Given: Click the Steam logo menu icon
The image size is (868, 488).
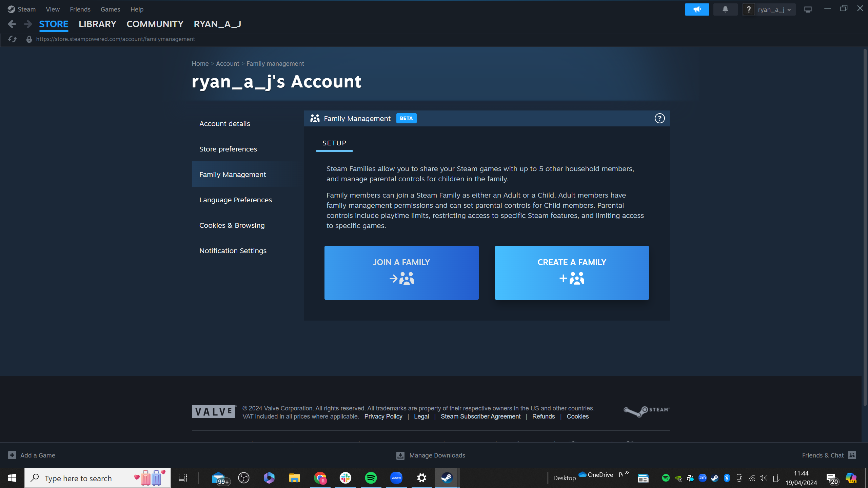Looking at the screenshot, I should (11, 9).
